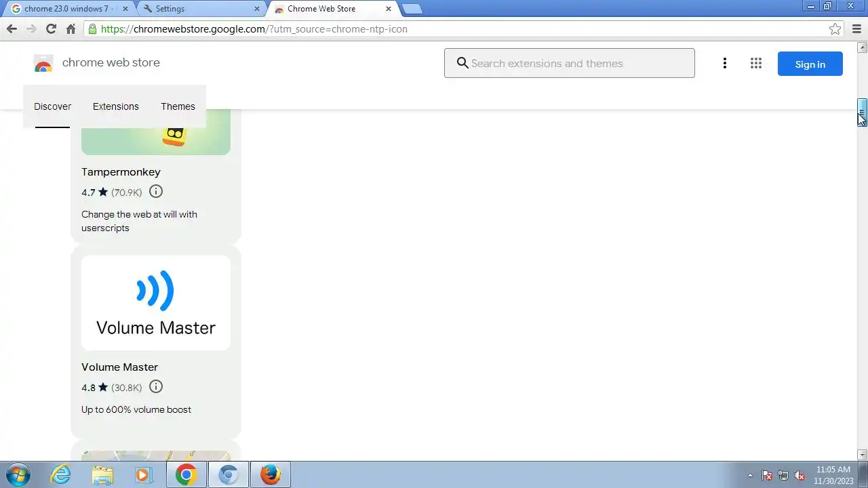
Task: Open Windows Explorer from the taskbar
Action: click(x=102, y=474)
